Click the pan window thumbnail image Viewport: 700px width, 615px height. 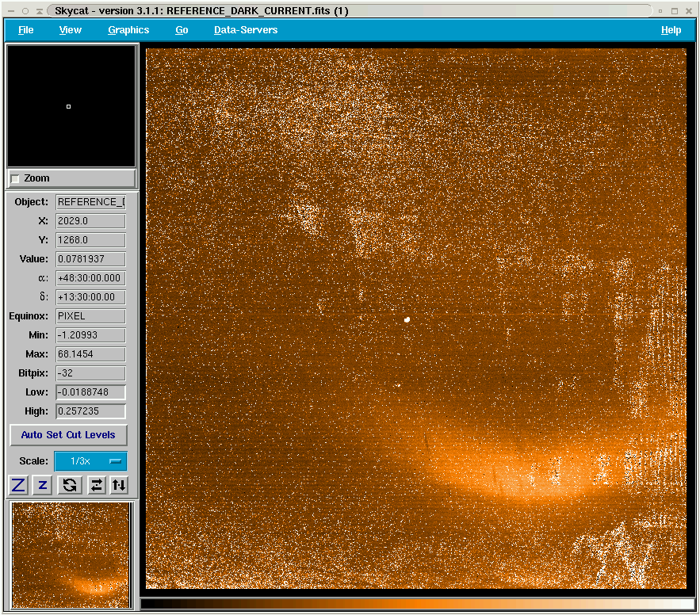point(71,556)
